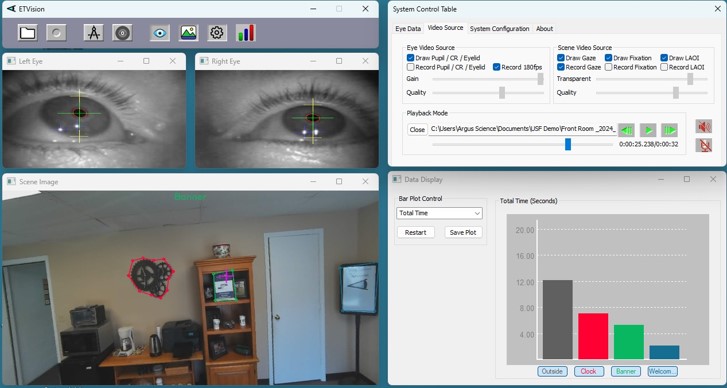Toggle the Draw LAOI checkbox
Image resolution: width=727 pixels, height=388 pixels.
click(x=664, y=58)
